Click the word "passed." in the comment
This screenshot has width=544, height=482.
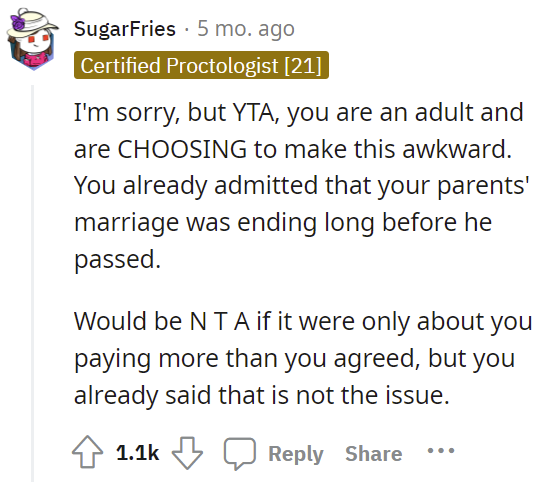[x=118, y=259]
